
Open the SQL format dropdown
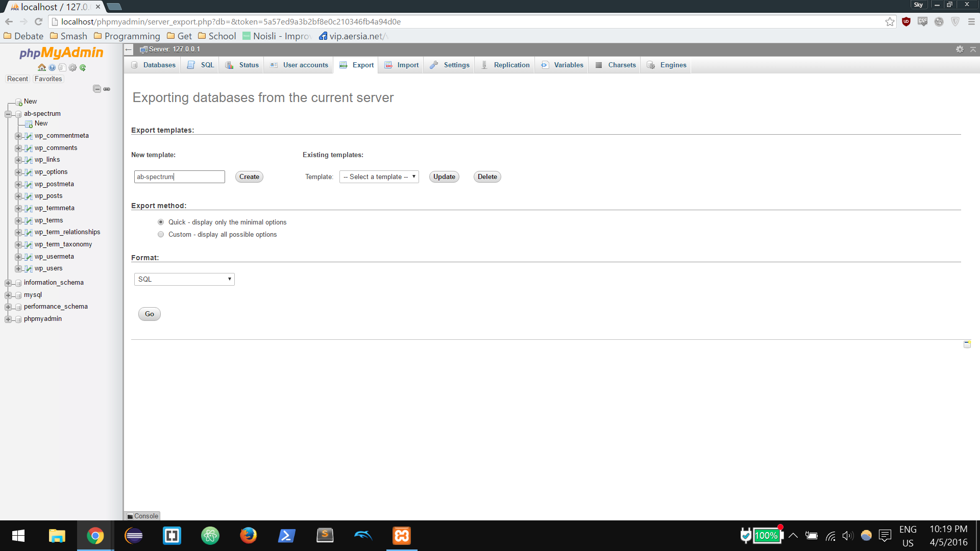pyautogui.click(x=184, y=279)
